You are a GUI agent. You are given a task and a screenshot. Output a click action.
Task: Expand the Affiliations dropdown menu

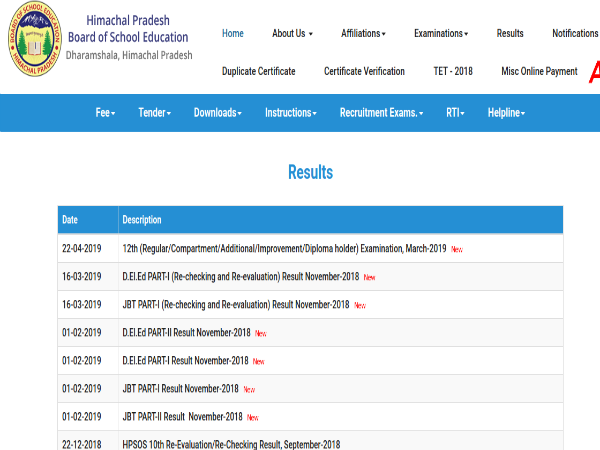click(363, 33)
